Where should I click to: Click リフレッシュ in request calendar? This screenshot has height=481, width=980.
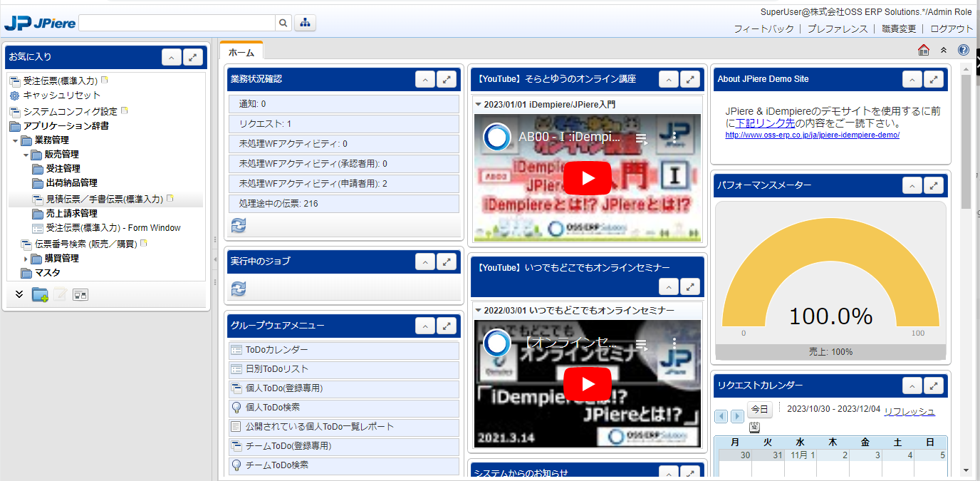909,412
